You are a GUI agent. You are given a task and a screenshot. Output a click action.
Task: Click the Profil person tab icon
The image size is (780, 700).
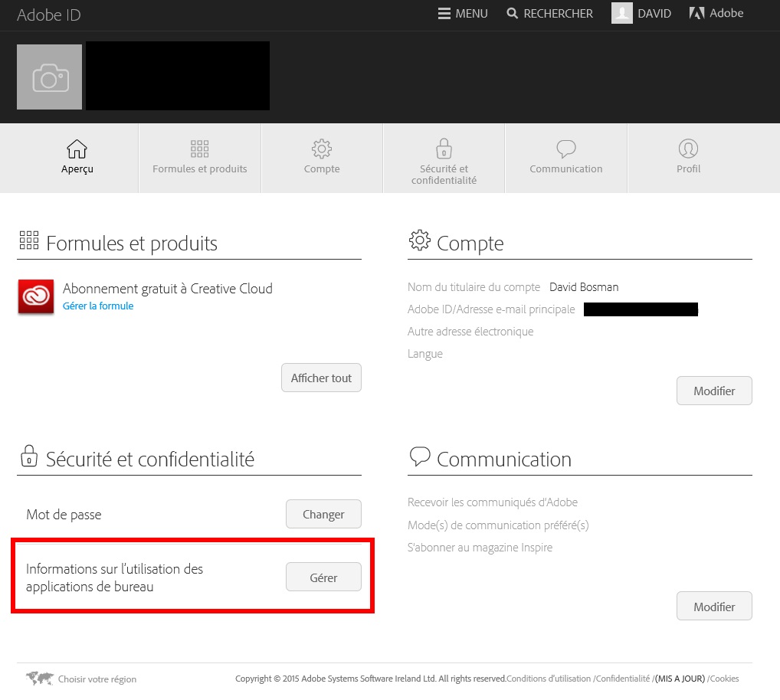pos(689,149)
